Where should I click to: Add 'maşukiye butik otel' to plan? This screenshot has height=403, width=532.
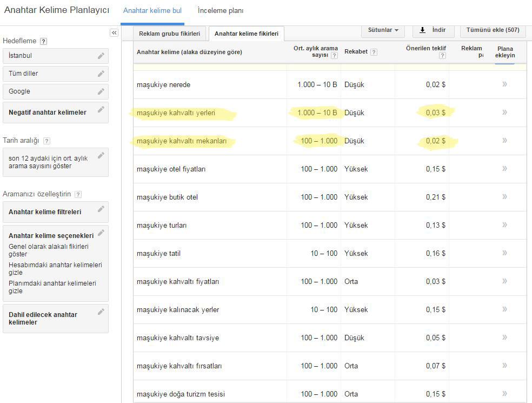click(x=504, y=196)
